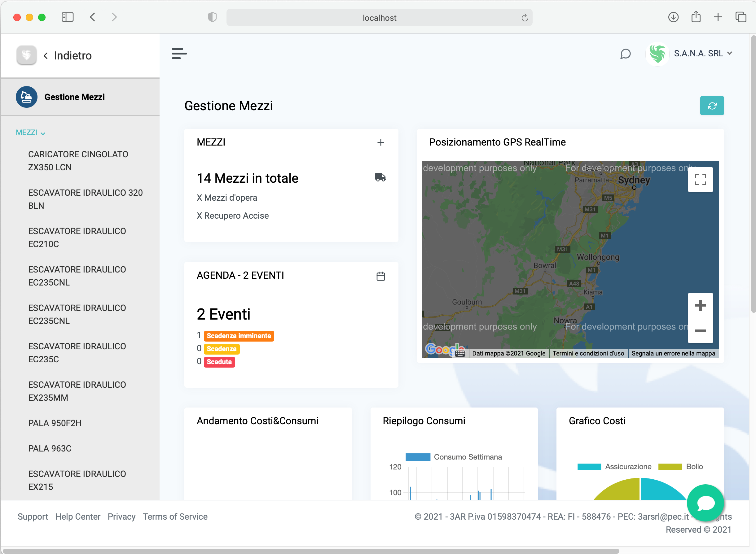This screenshot has width=756, height=554.
Task: Open the messages speech bubble icon
Action: pyautogui.click(x=625, y=54)
